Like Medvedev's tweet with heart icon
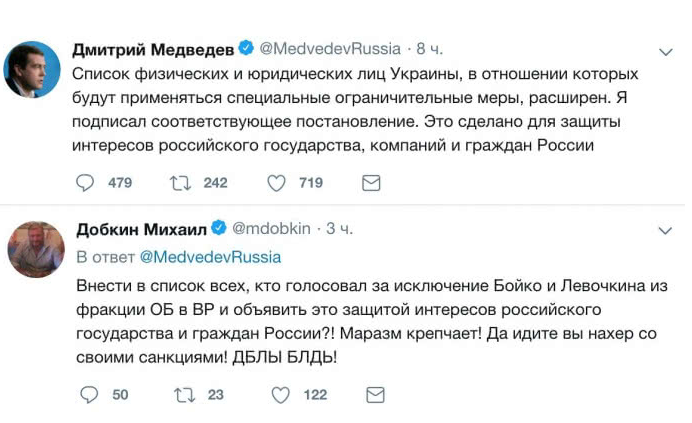This screenshot has width=692, height=423. point(276,183)
